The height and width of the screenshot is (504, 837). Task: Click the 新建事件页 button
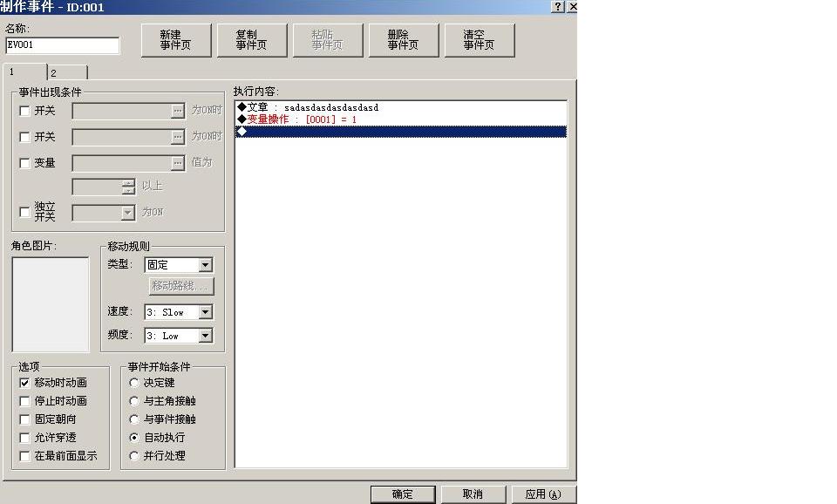pyautogui.click(x=175, y=40)
